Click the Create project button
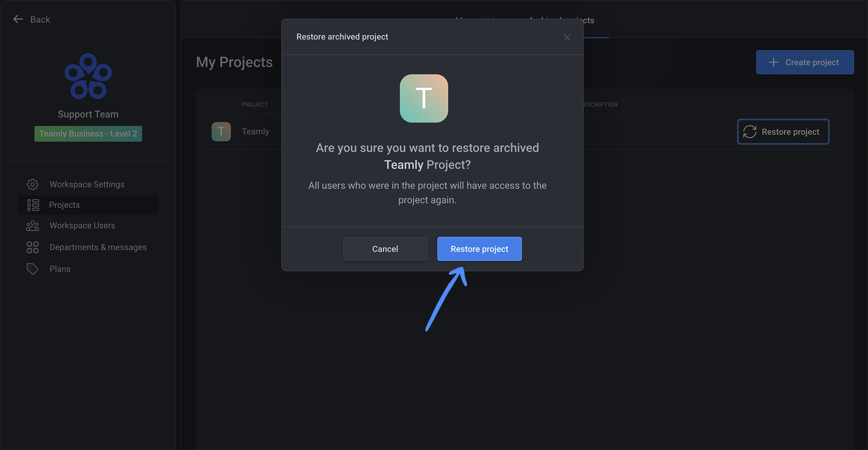 pyautogui.click(x=805, y=62)
